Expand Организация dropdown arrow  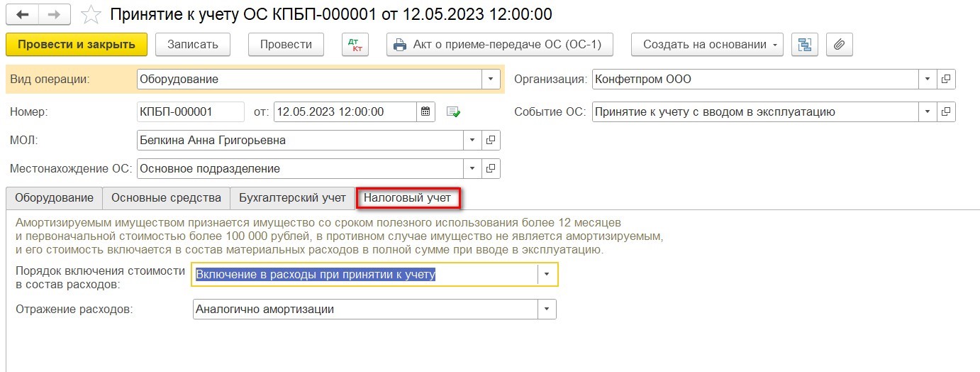pos(928,80)
